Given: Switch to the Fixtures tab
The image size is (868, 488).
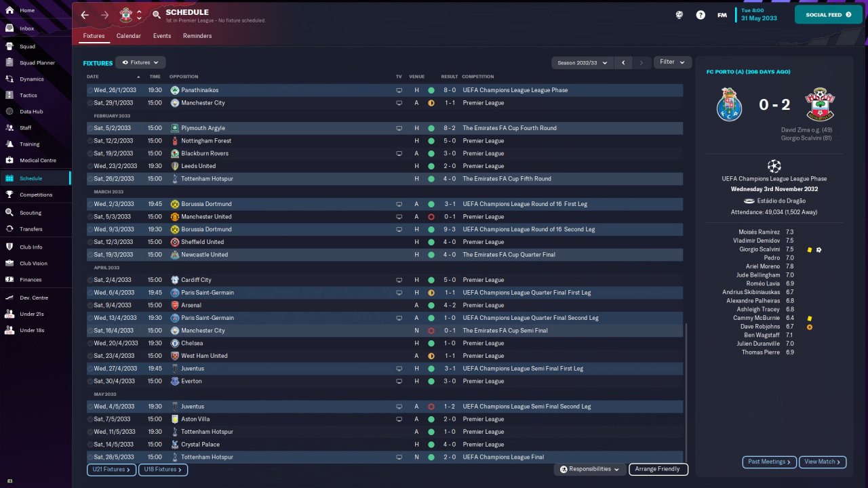Looking at the screenshot, I should coord(94,36).
